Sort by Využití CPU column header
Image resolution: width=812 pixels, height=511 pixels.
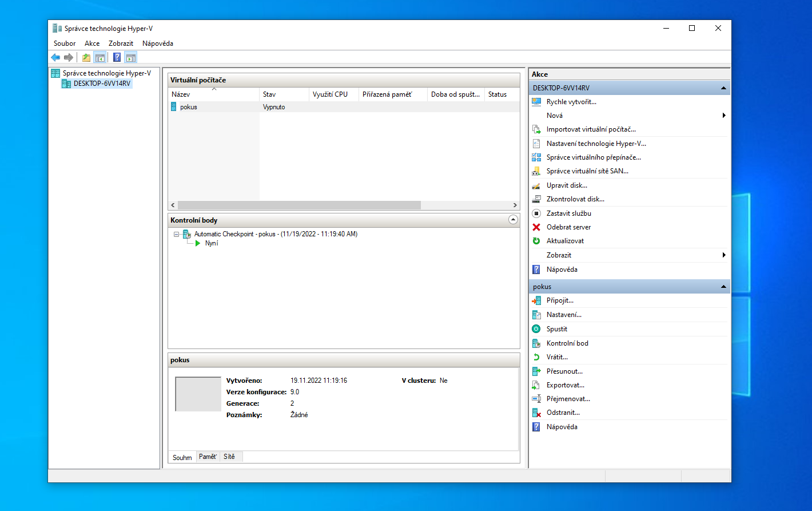click(334, 94)
